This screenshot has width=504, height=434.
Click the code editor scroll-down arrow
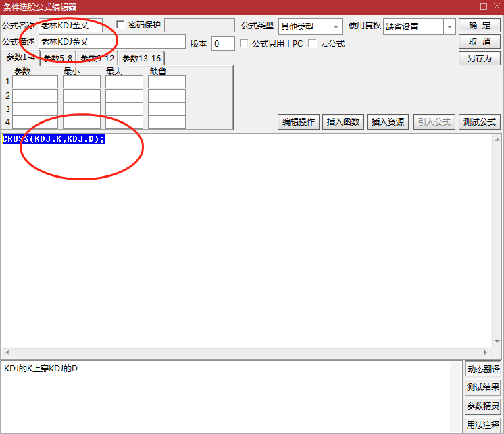(497, 342)
